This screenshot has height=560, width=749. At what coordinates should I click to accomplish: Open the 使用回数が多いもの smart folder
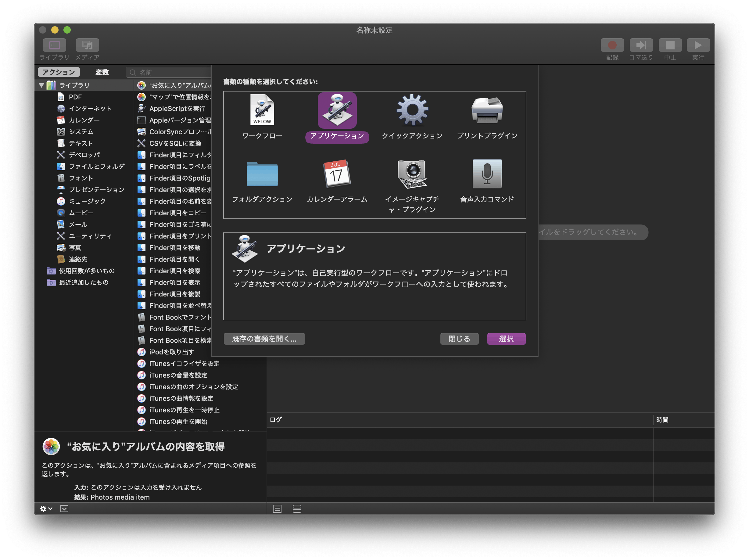(x=86, y=271)
